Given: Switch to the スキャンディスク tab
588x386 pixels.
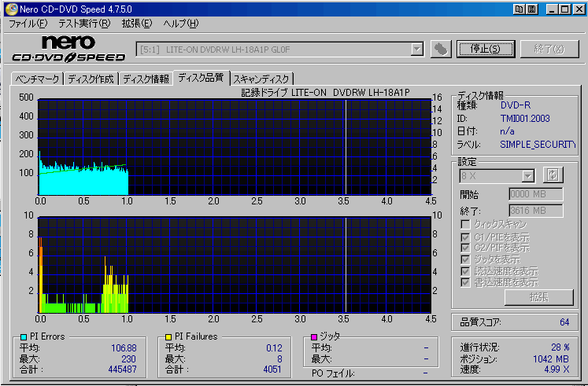Looking at the screenshot, I should pos(261,79).
